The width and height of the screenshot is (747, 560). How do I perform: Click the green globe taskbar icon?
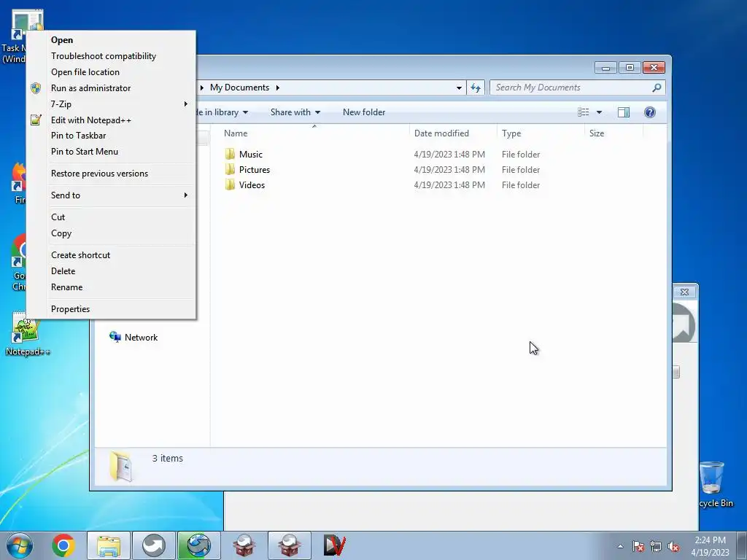[x=198, y=545]
